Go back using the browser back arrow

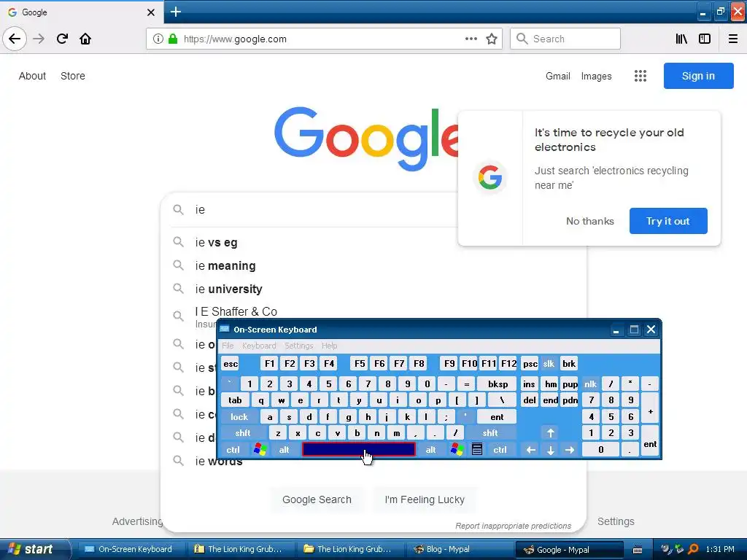click(15, 39)
